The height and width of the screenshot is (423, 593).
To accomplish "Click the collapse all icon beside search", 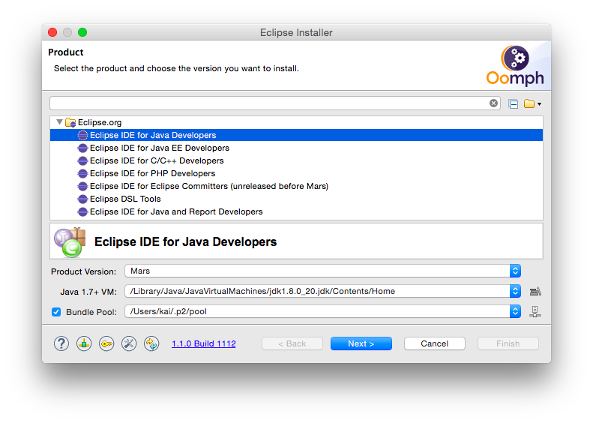I will [513, 104].
